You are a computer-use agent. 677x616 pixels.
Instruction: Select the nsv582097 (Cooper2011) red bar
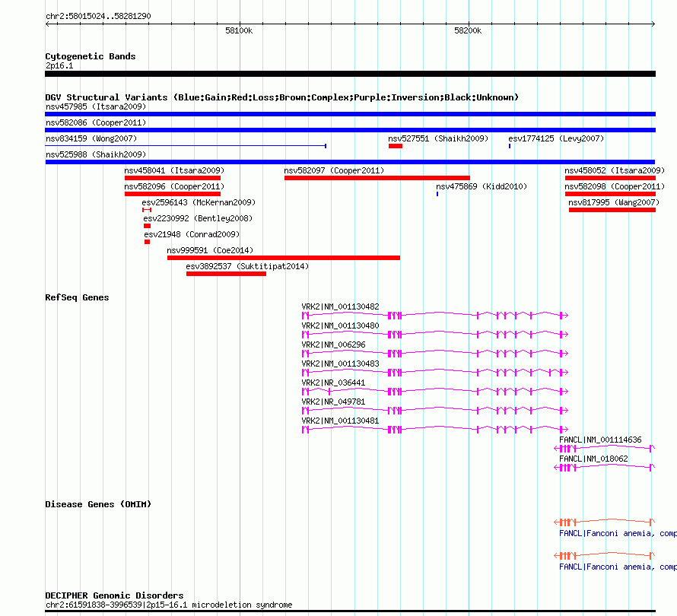pyautogui.click(x=377, y=178)
